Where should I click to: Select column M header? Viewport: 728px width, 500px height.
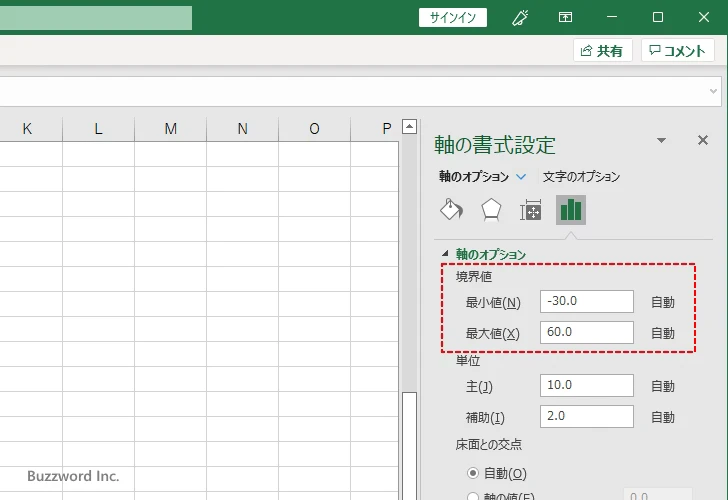[x=170, y=129]
